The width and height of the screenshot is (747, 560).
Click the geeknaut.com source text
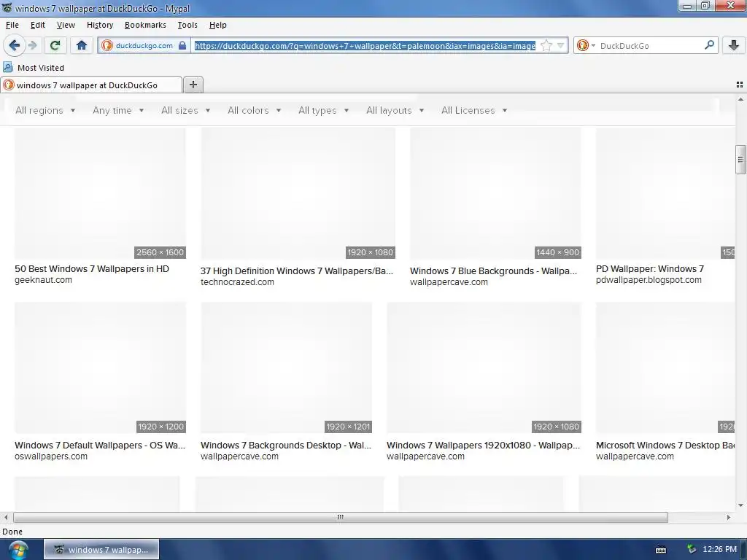pos(43,280)
